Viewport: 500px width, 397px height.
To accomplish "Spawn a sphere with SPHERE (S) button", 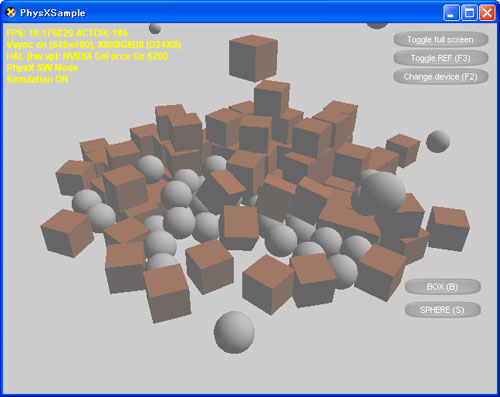I will (443, 310).
